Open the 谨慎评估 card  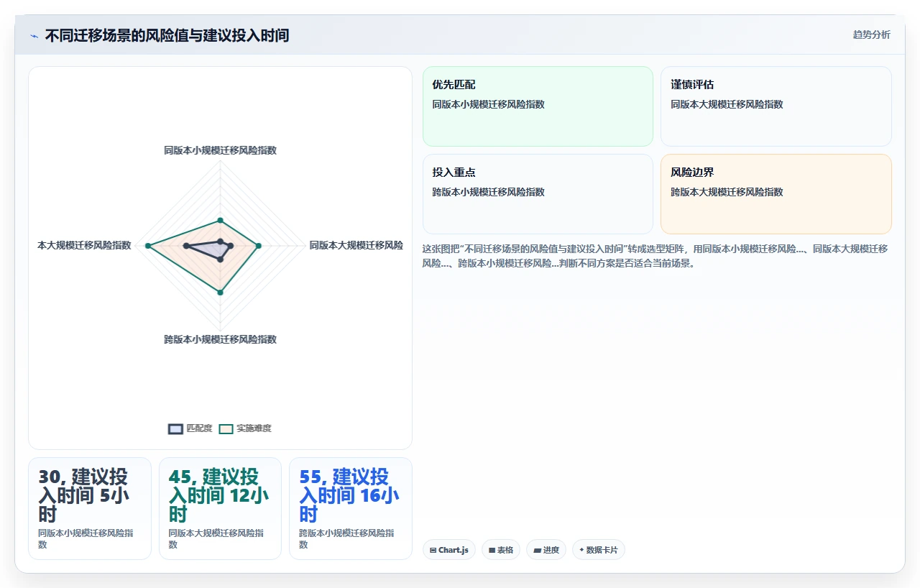coord(776,106)
